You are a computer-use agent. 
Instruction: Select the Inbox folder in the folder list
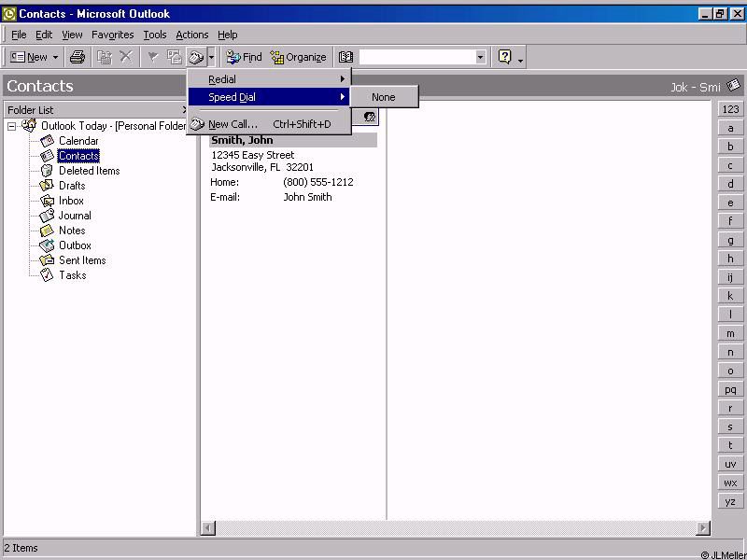point(71,201)
